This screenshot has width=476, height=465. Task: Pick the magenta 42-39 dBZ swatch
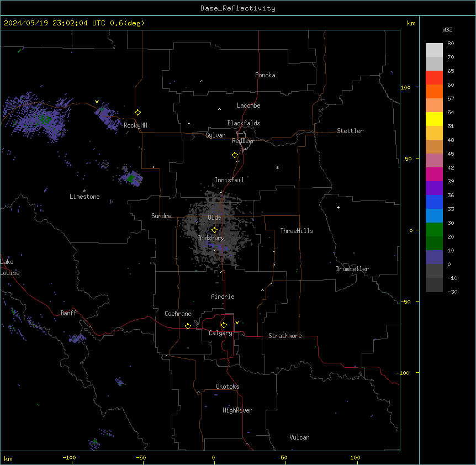[434, 174]
